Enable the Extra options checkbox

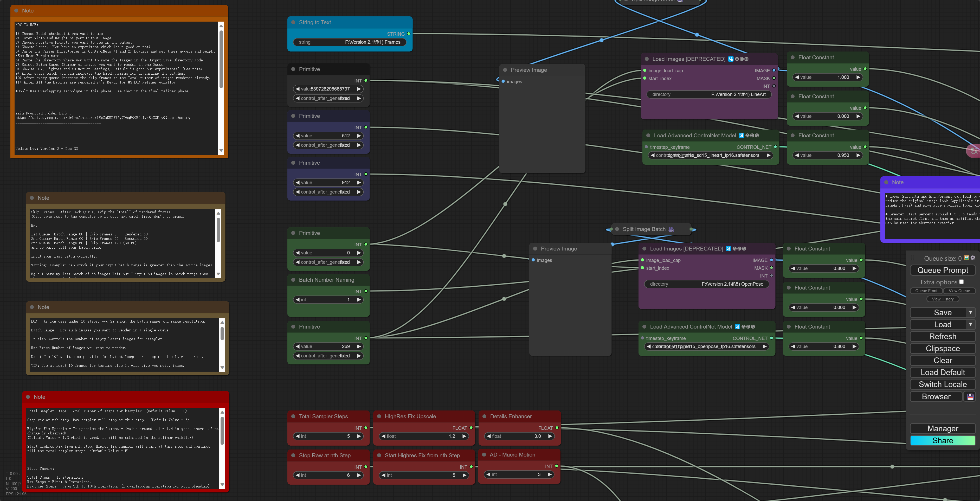(961, 282)
